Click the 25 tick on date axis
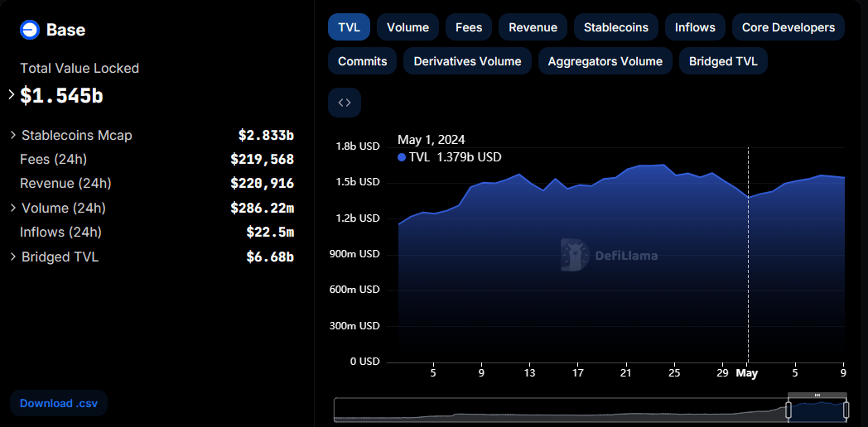The height and width of the screenshot is (427, 868). pyautogui.click(x=674, y=373)
